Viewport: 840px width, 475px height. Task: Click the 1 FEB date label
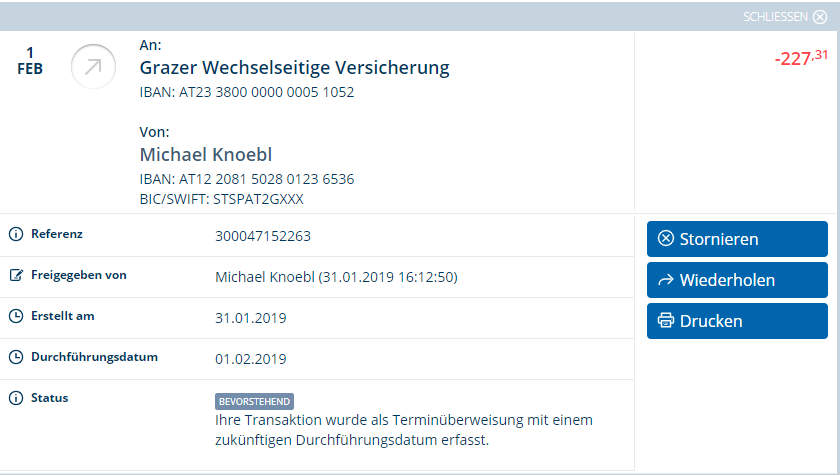tap(30, 61)
